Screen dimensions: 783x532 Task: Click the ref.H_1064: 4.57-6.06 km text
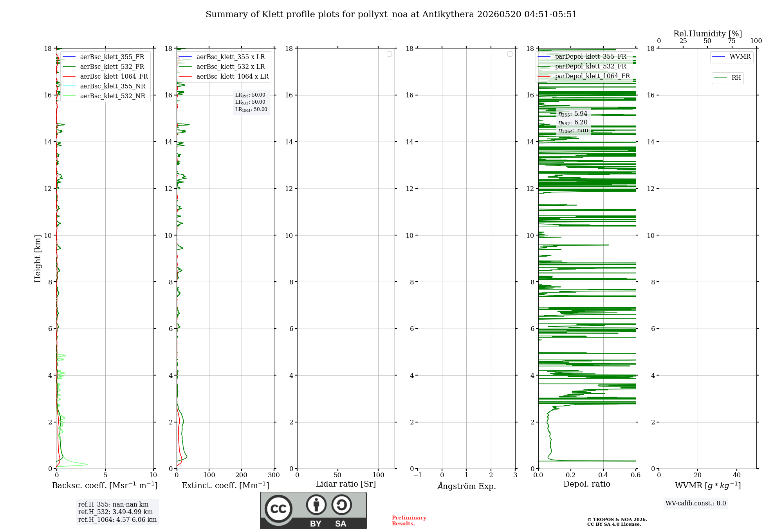tap(117, 520)
